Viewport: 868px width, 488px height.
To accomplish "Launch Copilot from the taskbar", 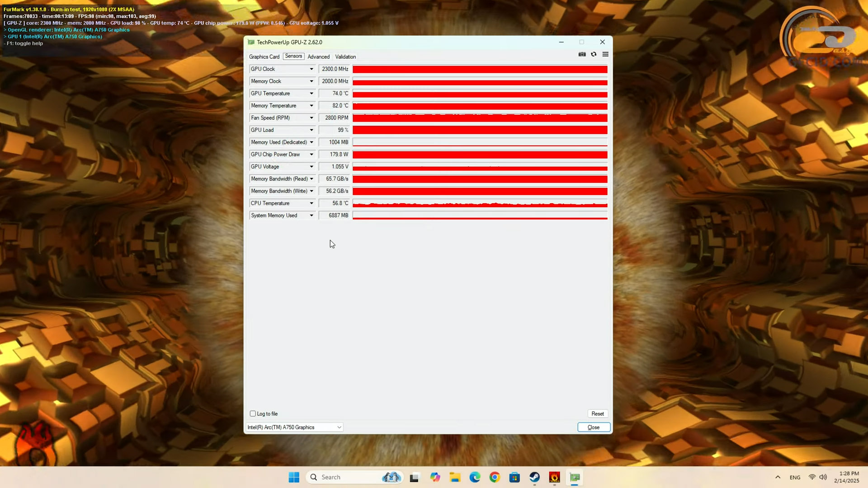I will [435, 477].
